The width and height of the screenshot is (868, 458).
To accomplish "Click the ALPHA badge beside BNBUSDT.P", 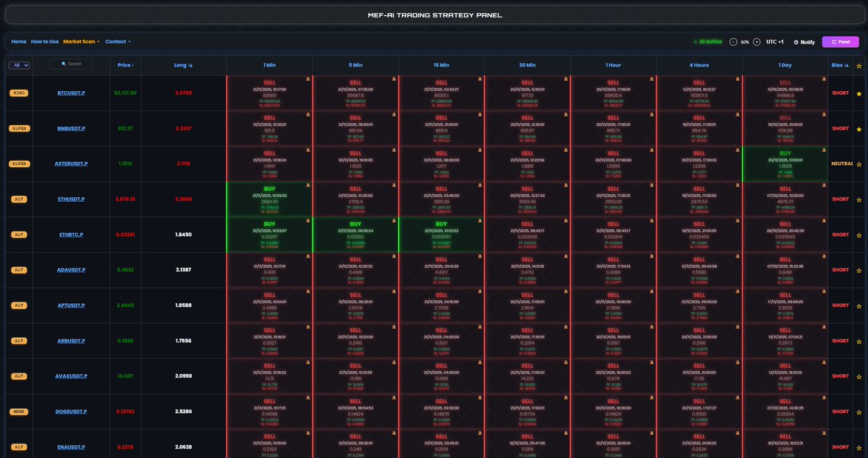I will [20, 128].
